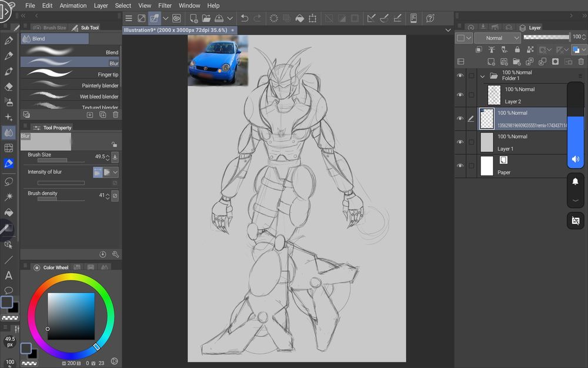Screen dimensions: 588x368
Task: Select the Text tool
Action: (9, 275)
